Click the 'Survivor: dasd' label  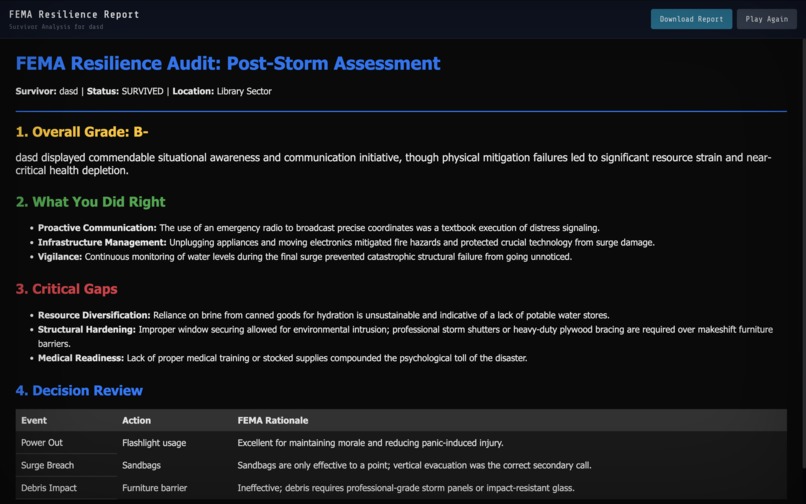point(47,91)
